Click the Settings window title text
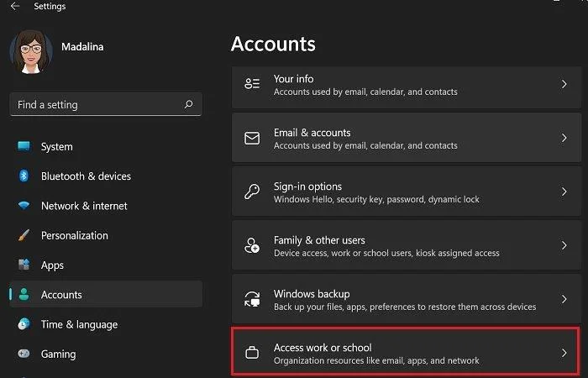The height and width of the screenshot is (378, 588). [x=50, y=7]
